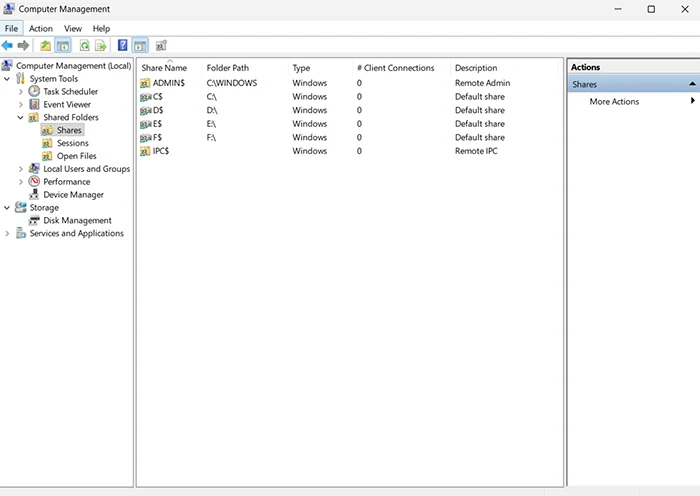
Task: Click the Computer Management title bar icon
Action: (x=8, y=8)
